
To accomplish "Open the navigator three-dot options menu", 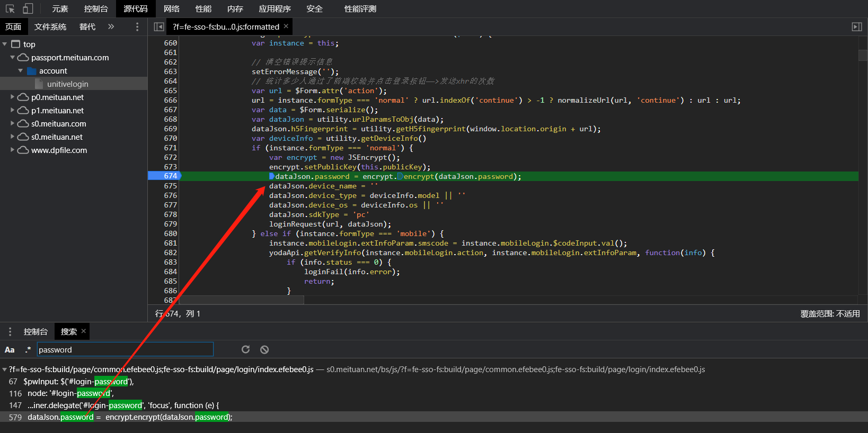I will pyautogui.click(x=137, y=26).
